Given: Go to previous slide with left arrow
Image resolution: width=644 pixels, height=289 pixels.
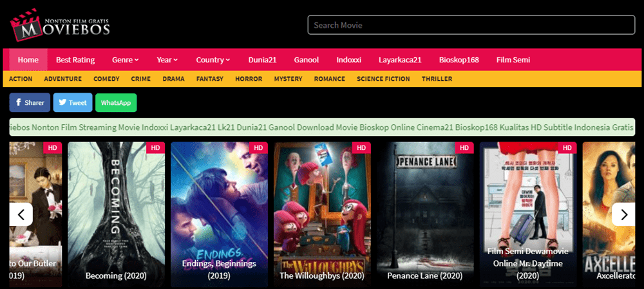Looking at the screenshot, I should (21, 214).
